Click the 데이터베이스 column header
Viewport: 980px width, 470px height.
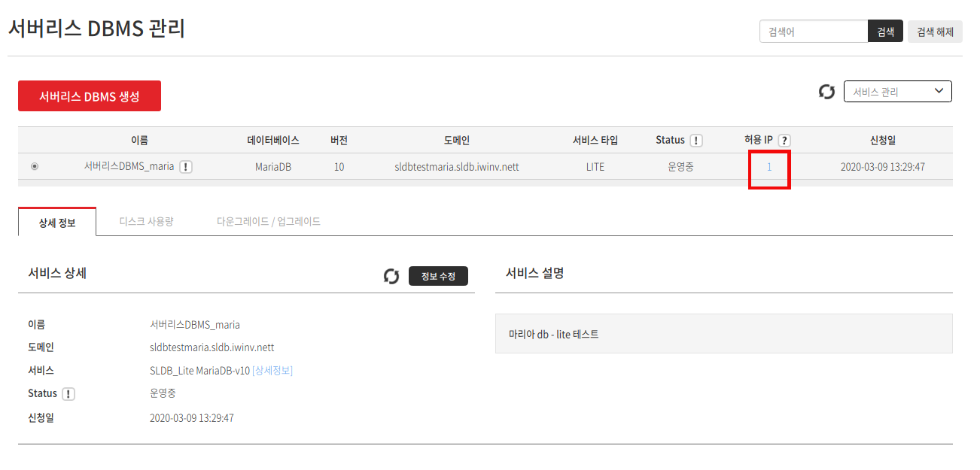[273, 141]
